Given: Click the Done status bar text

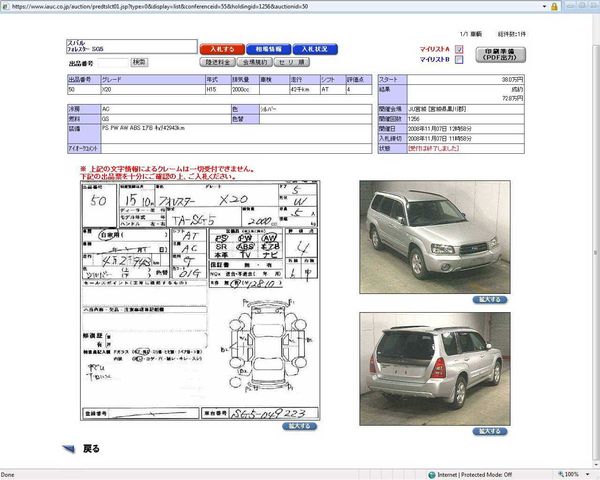Looking at the screenshot, I should click(x=8, y=475).
